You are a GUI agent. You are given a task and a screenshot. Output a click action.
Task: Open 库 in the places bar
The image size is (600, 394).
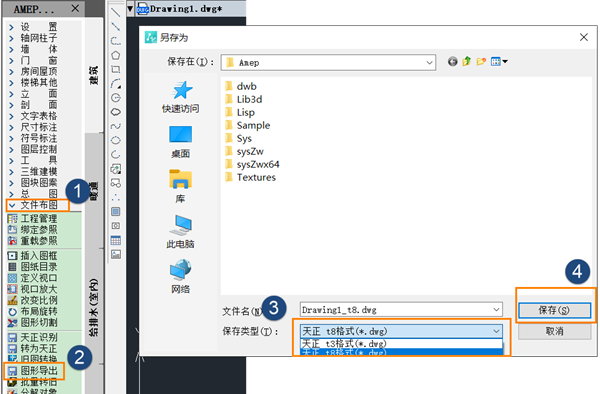click(x=180, y=187)
